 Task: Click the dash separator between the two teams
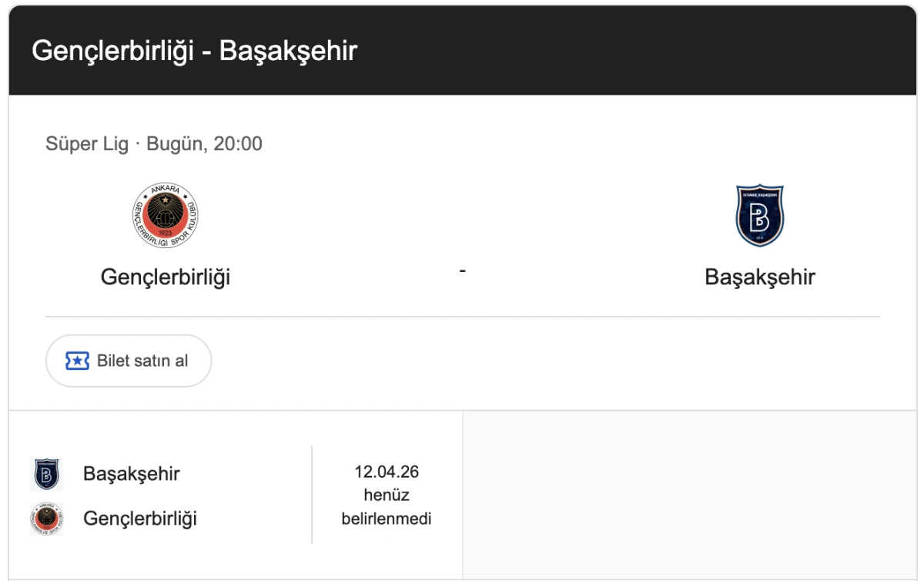[x=462, y=270]
